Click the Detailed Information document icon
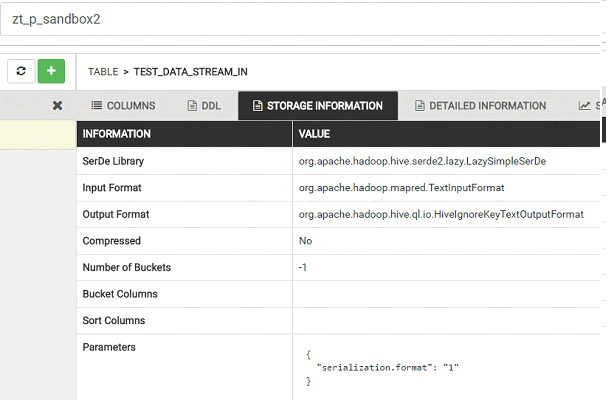The height and width of the screenshot is (401, 608). 420,106
